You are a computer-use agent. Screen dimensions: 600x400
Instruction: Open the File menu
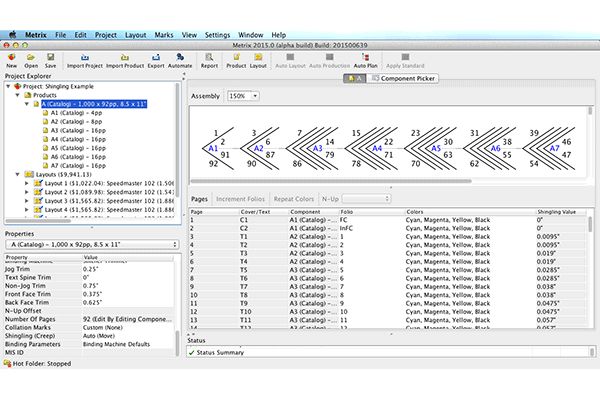(60, 35)
